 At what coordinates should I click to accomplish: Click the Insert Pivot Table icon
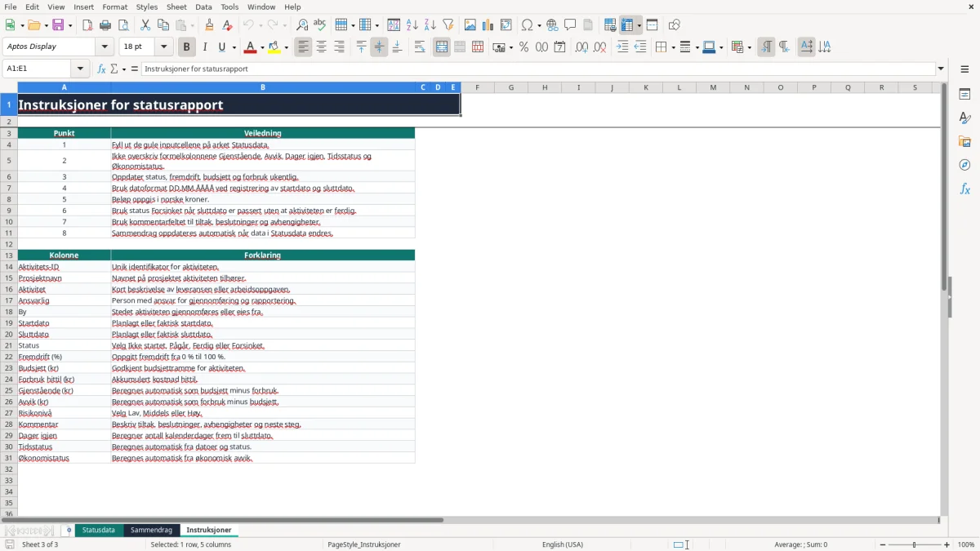(x=506, y=25)
